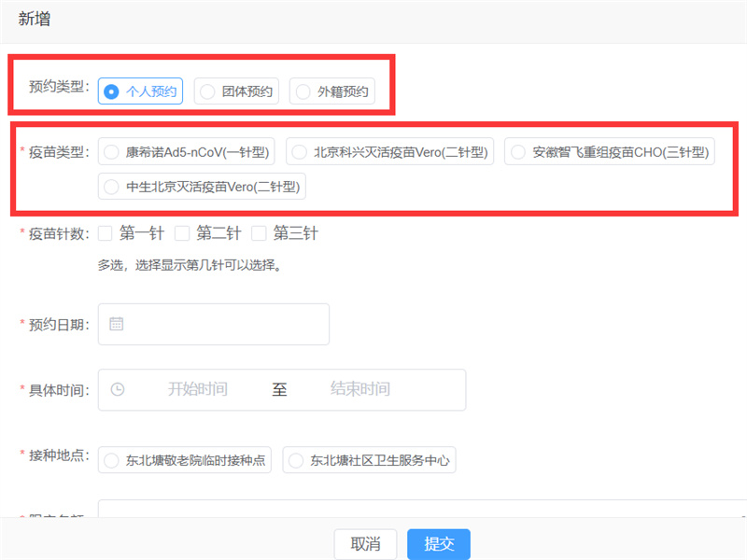Select 个人预约 appointment type
Viewport: 747px width, 560px height.
pos(140,91)
